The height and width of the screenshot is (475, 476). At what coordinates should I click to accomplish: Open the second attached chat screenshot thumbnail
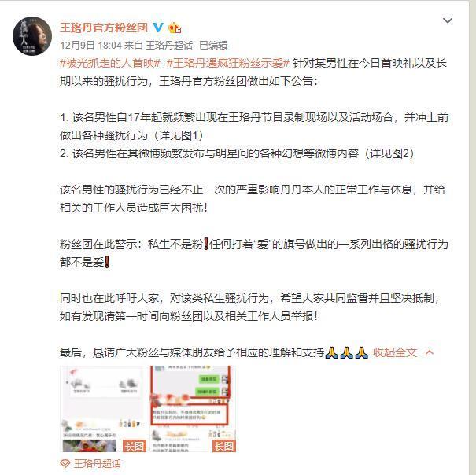click(193, 409)
